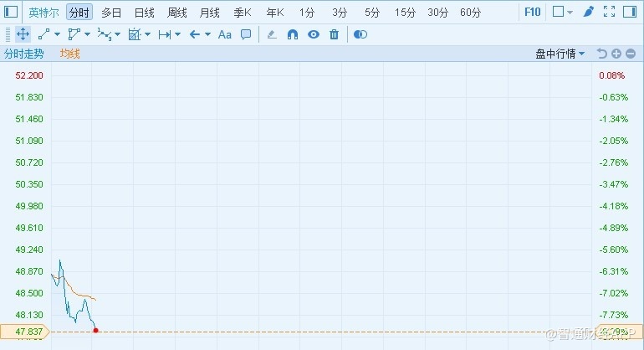Viewport: 644px width, 350px height.
Task: Click the -7.02% percentage axis label
Action: [614, 293]
